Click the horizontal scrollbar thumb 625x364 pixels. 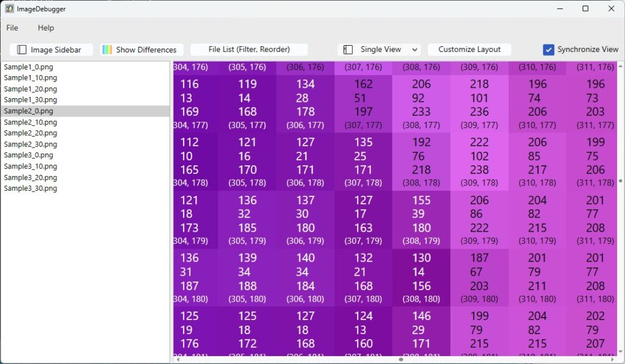pos(401,360)
